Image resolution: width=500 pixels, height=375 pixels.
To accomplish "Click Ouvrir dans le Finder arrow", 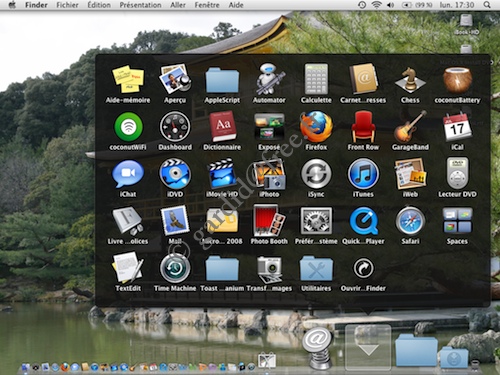I will 363,268.
